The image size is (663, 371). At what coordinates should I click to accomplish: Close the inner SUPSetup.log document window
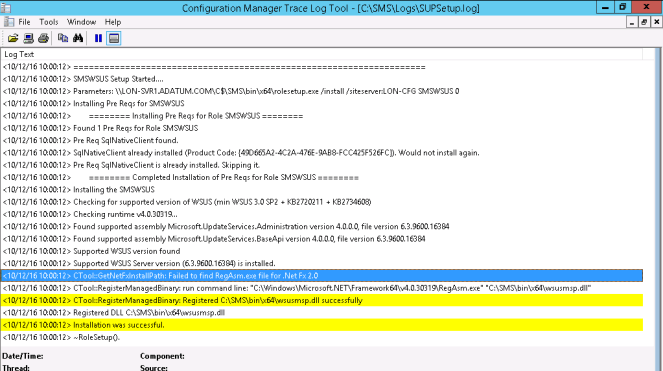click(x=656, y=22)
